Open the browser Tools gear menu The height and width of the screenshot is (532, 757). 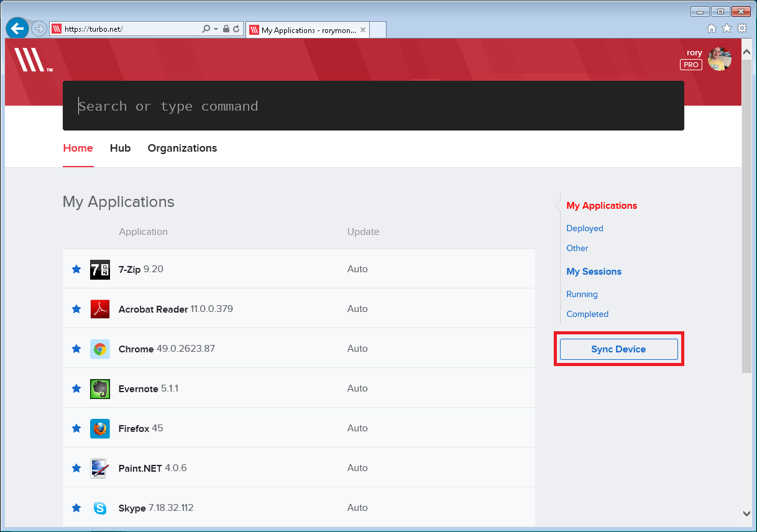741,29
